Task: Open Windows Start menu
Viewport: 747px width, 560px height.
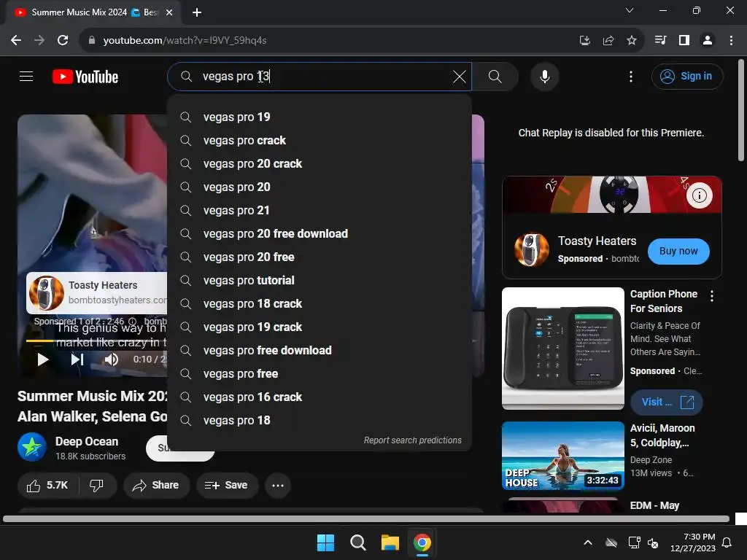Action: click(325, 542)
